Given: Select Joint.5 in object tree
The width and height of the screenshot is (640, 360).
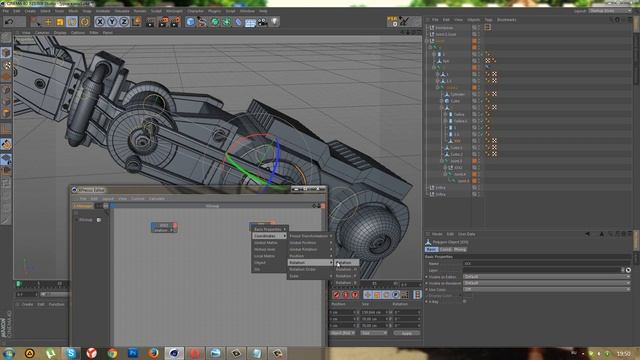Looking at the screenshot, I should point(463,181).
